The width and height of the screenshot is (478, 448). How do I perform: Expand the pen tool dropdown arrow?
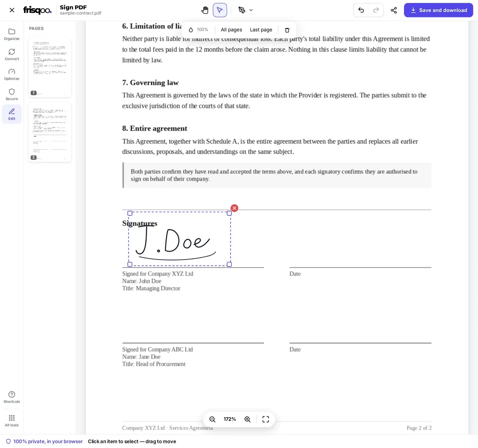pos(251,10)
